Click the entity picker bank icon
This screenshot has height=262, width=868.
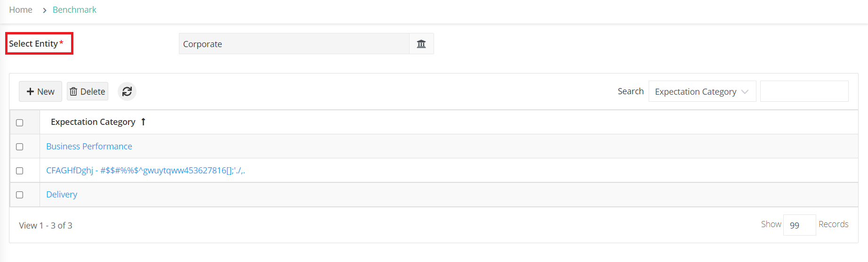coord(421,44)
